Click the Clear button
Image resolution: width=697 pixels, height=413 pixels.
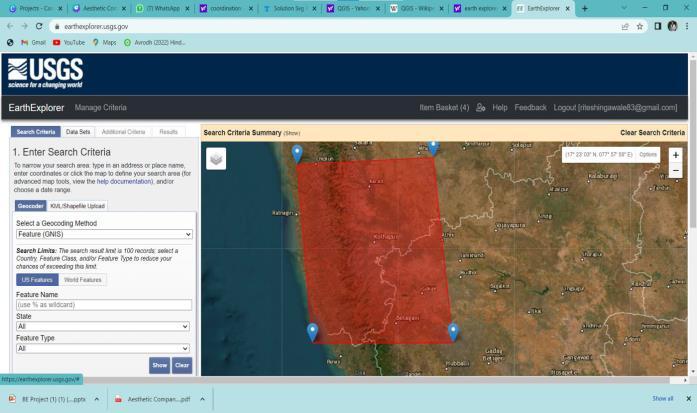tap(182, 365)
